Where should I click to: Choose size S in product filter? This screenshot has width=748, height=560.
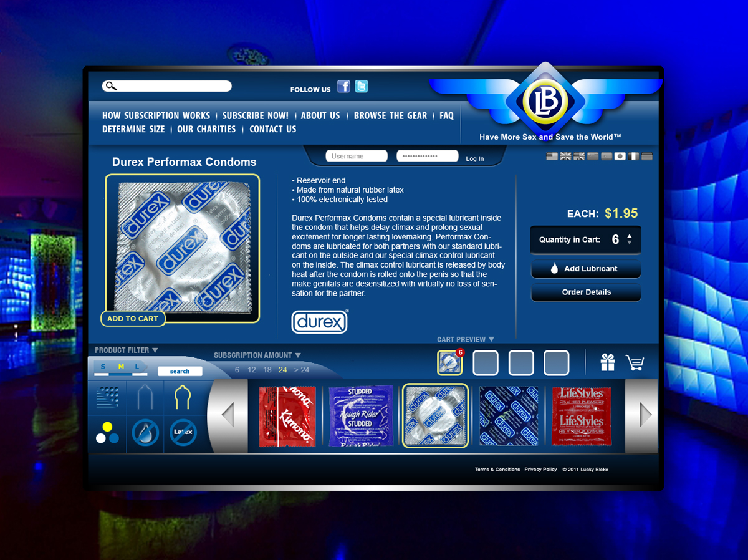tap(103, 367)
